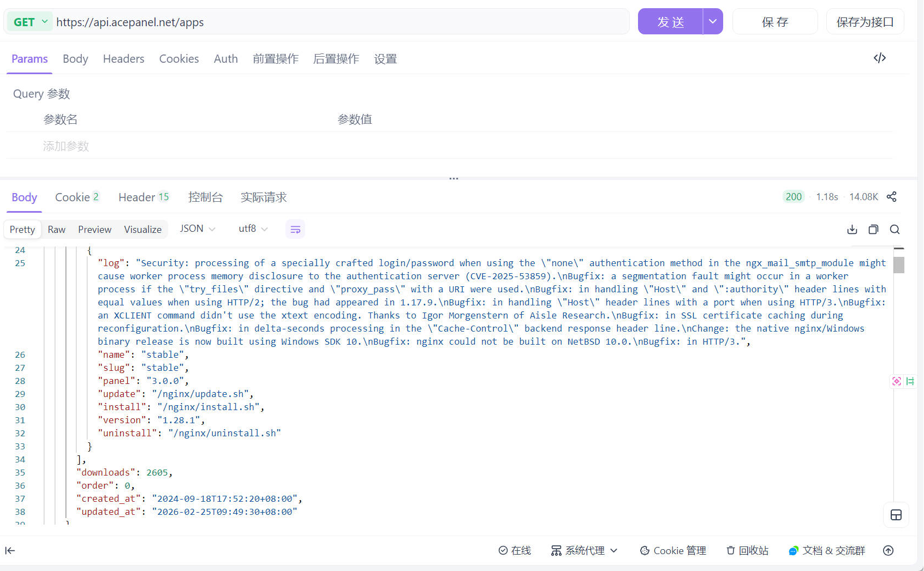This screenshot has width=924, height=571.
Task: Click the align icon beside the capture icon
Action: coord(910,381)
